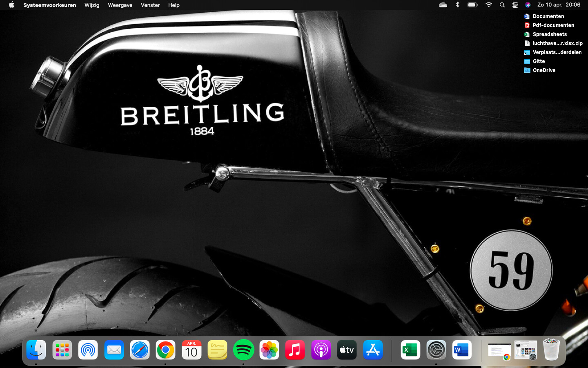Select the Documenten stack on desktop

coord(544,16)
